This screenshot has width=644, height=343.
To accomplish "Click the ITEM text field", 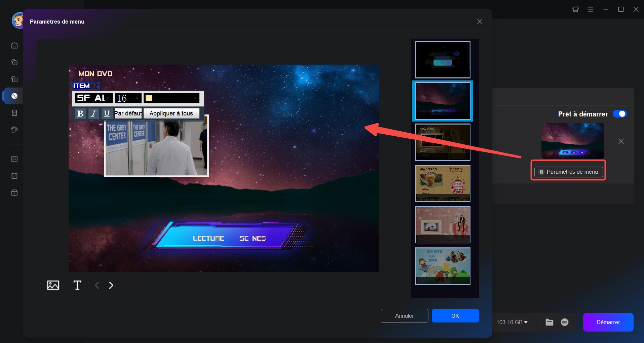I will (85, 86).
